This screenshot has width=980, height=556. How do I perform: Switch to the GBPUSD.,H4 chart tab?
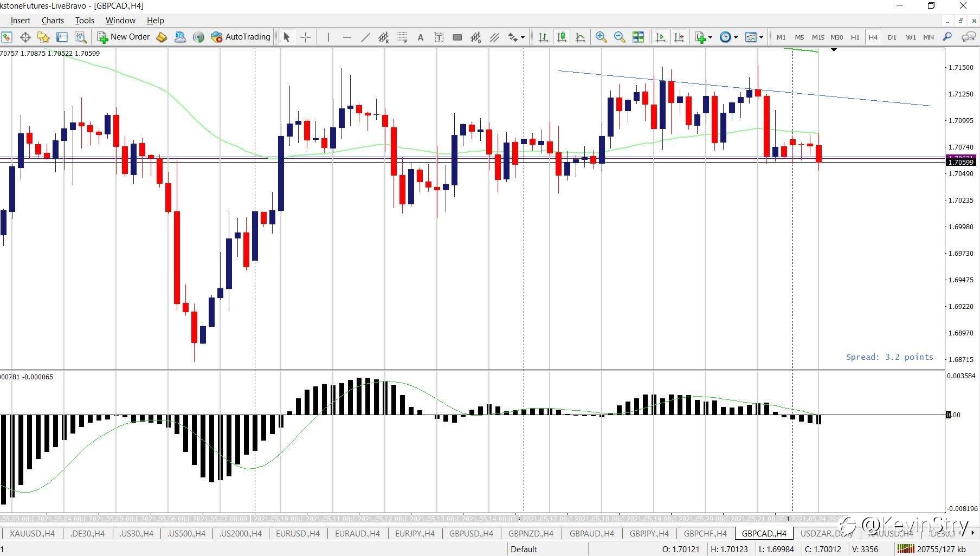pos(471,534)
